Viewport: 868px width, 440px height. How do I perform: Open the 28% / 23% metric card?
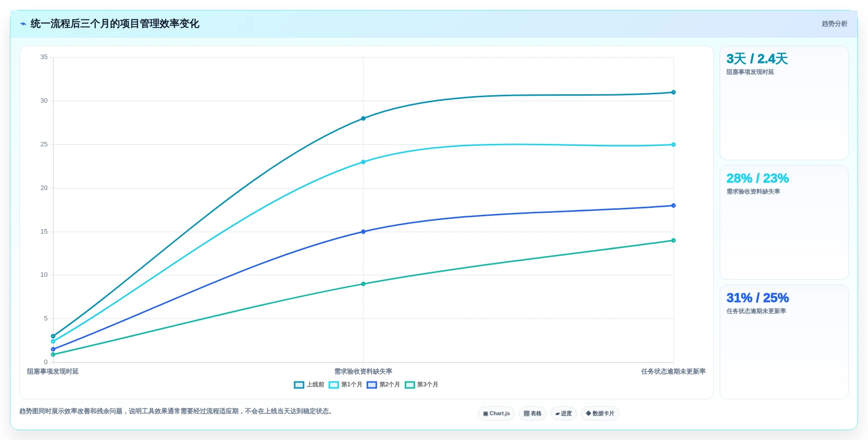click(x=784, y=223)
